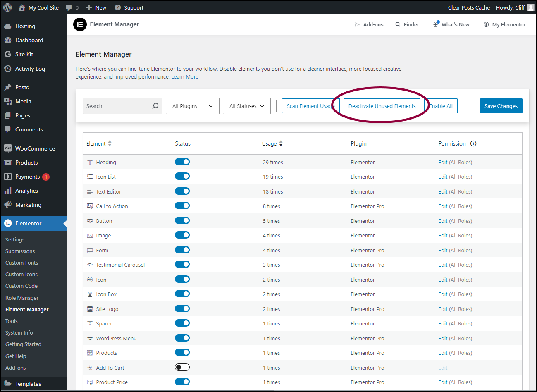Click the Products element icon in table

[x=90, y=353]
